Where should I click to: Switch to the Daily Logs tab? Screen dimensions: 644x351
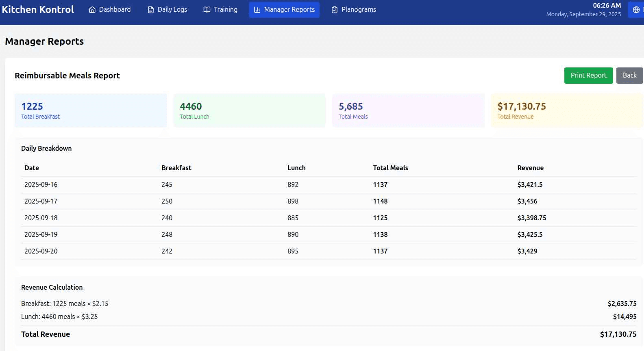click(167, 10)
